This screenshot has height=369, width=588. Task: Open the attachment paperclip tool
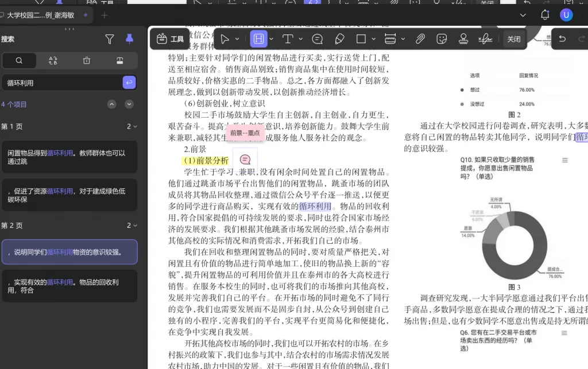(x=420, y=39)
